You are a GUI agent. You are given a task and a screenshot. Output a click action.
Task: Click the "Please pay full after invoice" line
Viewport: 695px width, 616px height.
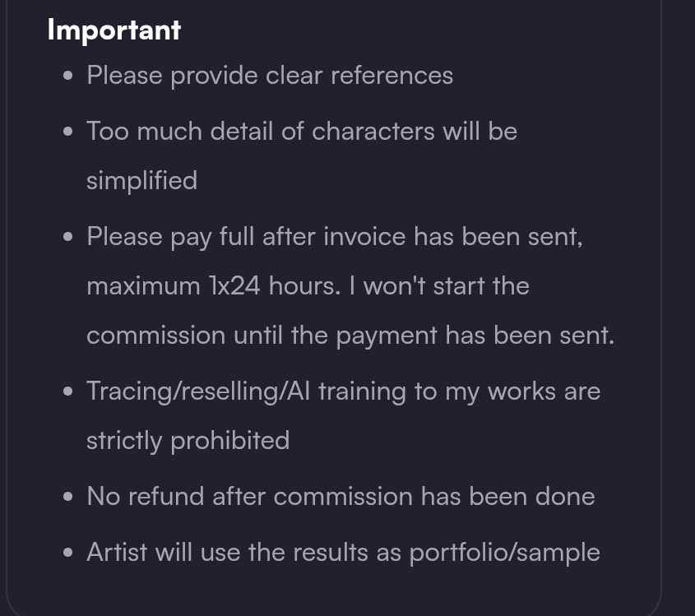[x=334, y=237]
